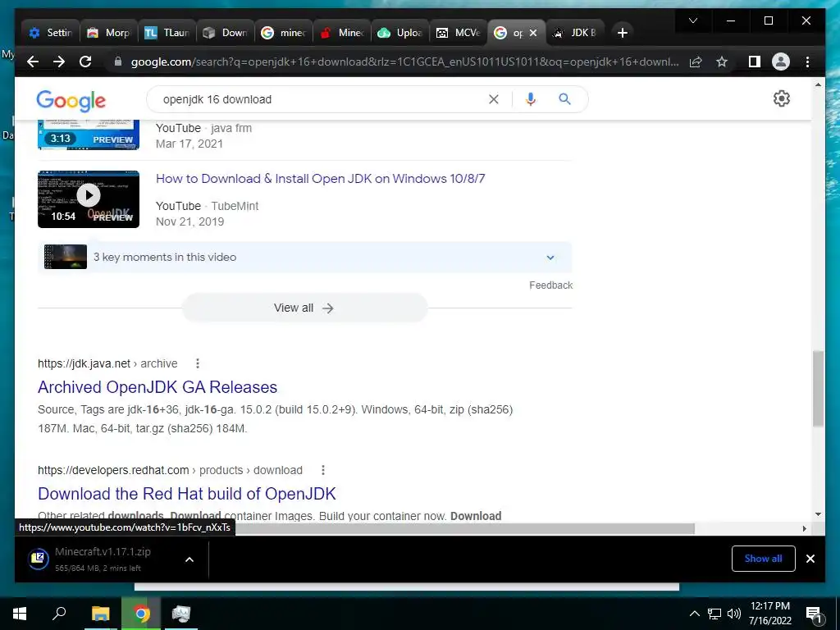Image resolution: width=840 pixels, height=630 pixels.
Task: Open the Chrome profile avatar
Action: click(781, 62)
